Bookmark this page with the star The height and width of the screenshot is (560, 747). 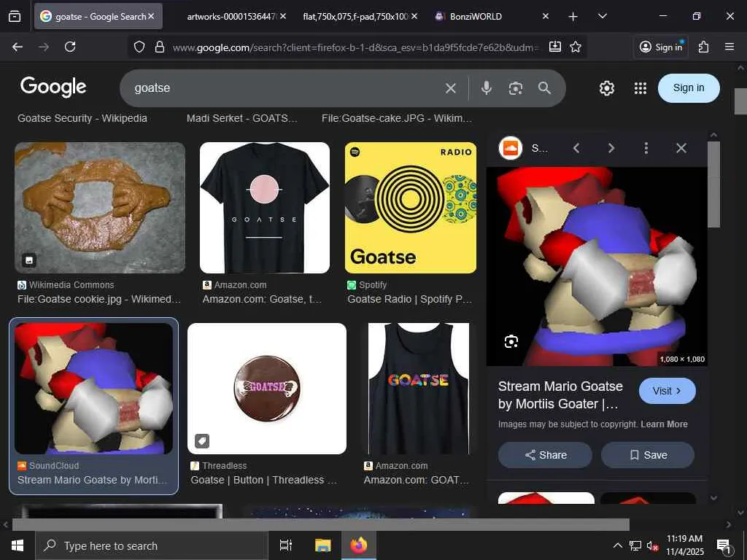[x=576, y=47]
